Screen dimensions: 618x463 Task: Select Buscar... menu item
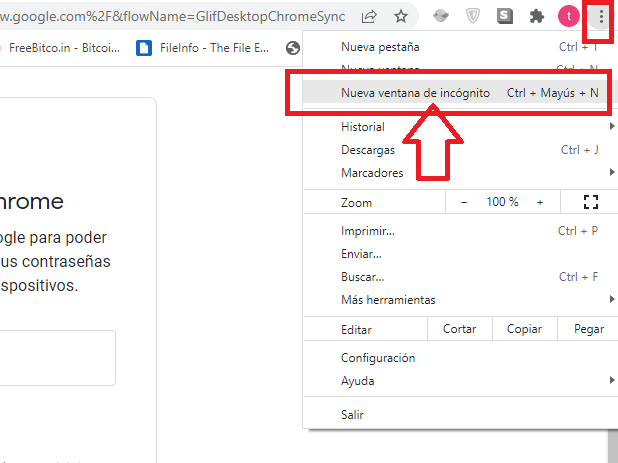click(460, 277)
